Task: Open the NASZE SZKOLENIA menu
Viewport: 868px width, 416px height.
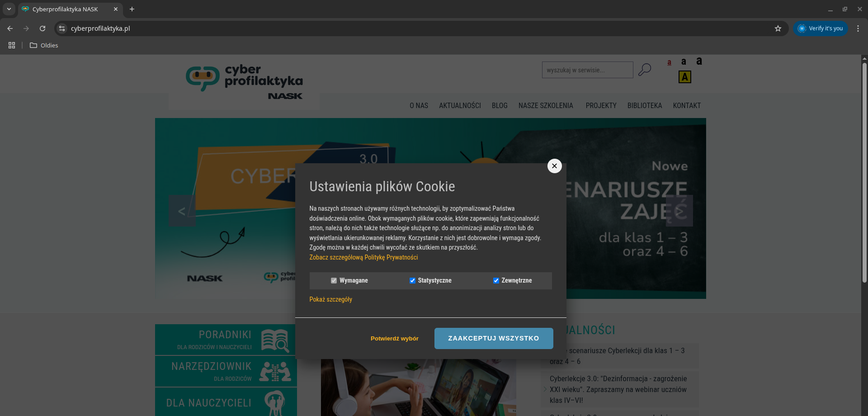Action: tap(546, 105)
